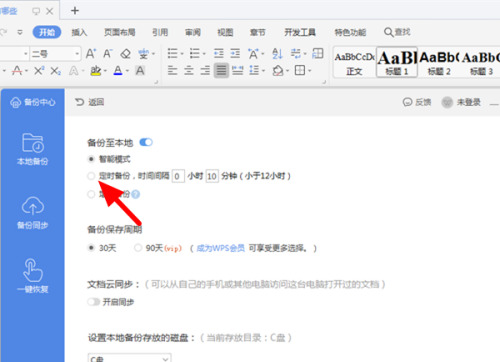Click the decrease indent icon
500x362 pixels.
click(x=219, y=53)
